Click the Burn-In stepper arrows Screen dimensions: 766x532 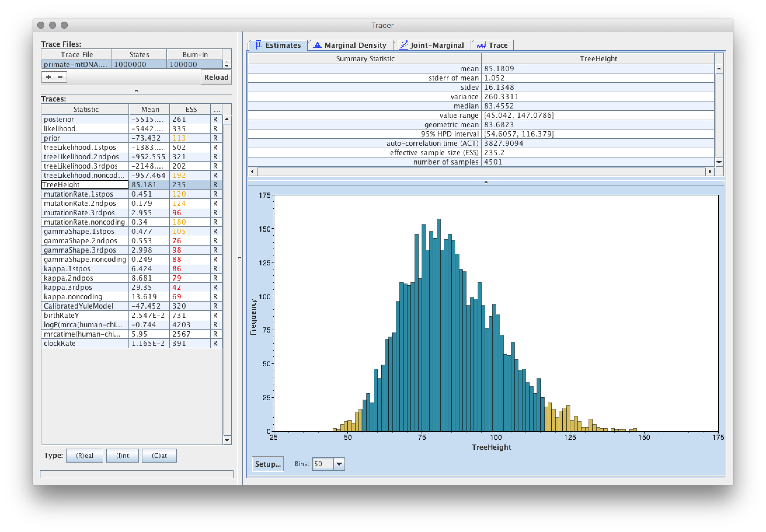(227, 64)
